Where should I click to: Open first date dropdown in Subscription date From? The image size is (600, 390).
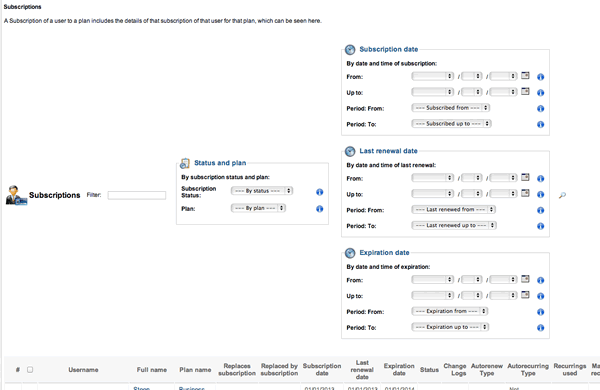pos(433,76)
